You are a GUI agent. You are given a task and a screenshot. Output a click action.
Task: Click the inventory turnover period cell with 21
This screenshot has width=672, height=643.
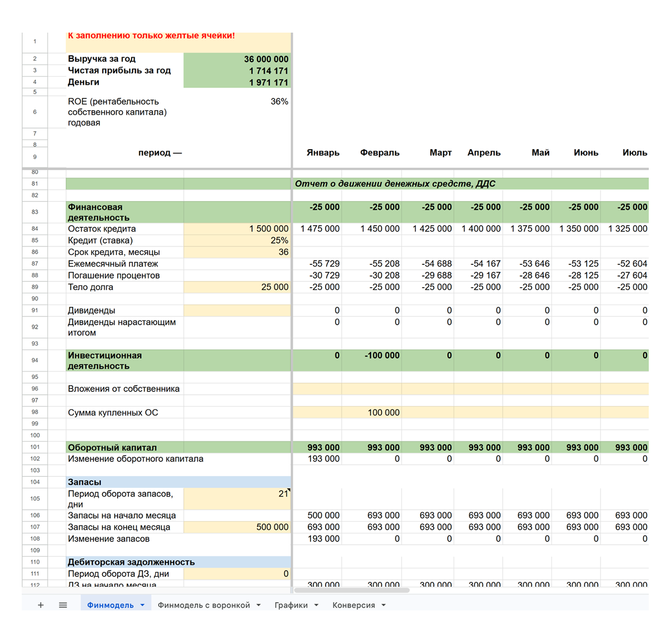point(237,498)
